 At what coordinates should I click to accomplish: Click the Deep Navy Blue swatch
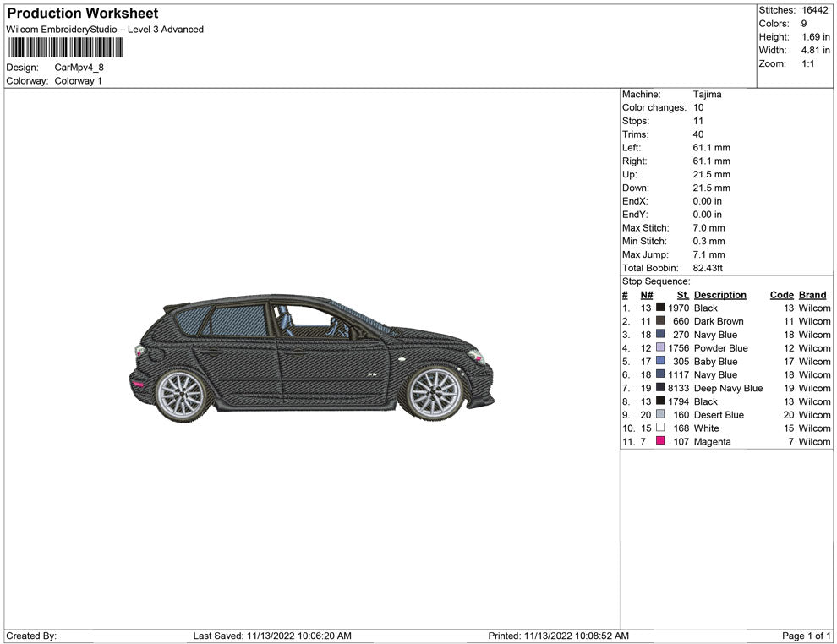click(660, 388)
